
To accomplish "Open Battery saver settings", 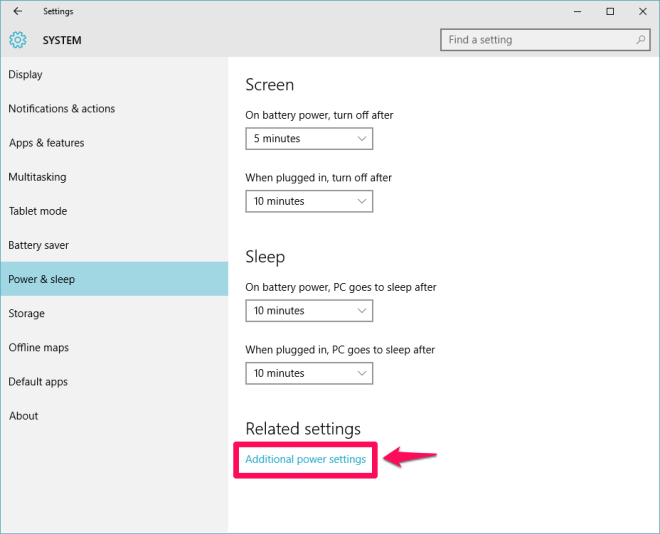I will tap(114, 245).
